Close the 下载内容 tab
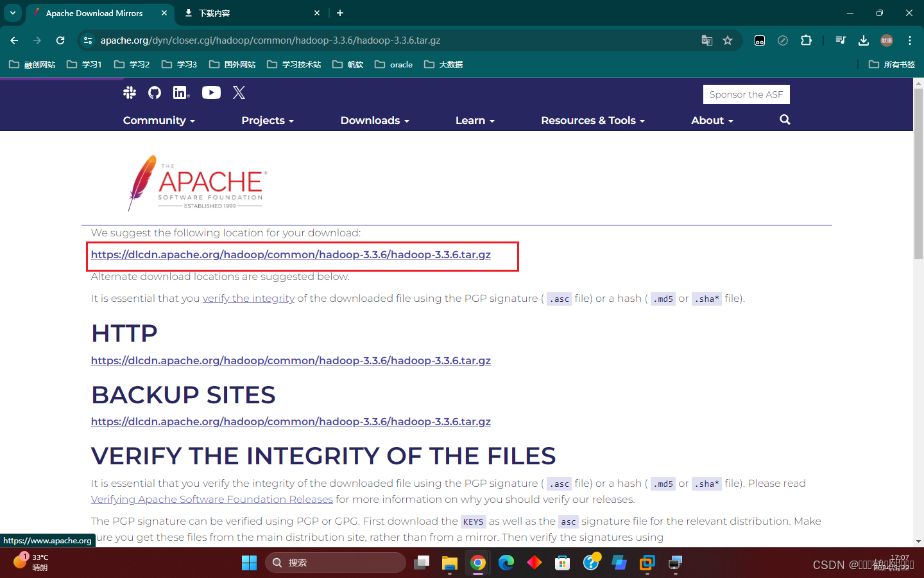Viewport: 924px width, 578px height. tap(317, 13)
